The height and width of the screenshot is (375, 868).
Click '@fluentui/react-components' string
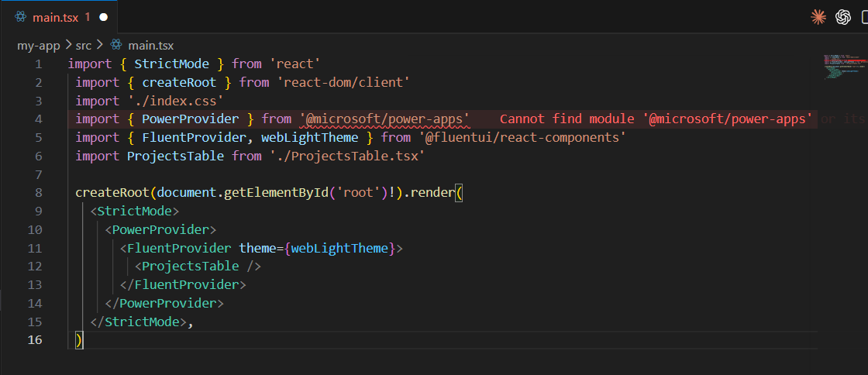(522, 137)
